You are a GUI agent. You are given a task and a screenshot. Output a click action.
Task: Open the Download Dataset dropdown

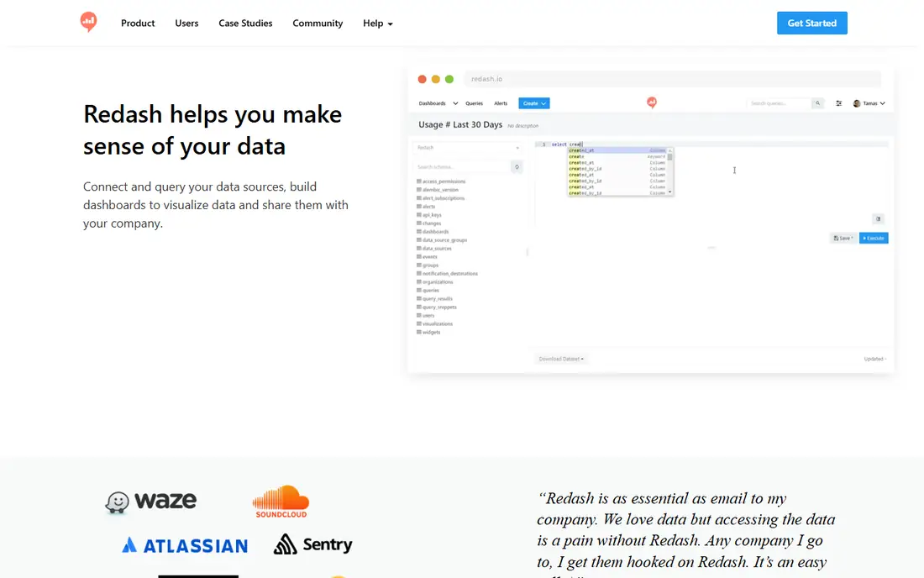561,359
